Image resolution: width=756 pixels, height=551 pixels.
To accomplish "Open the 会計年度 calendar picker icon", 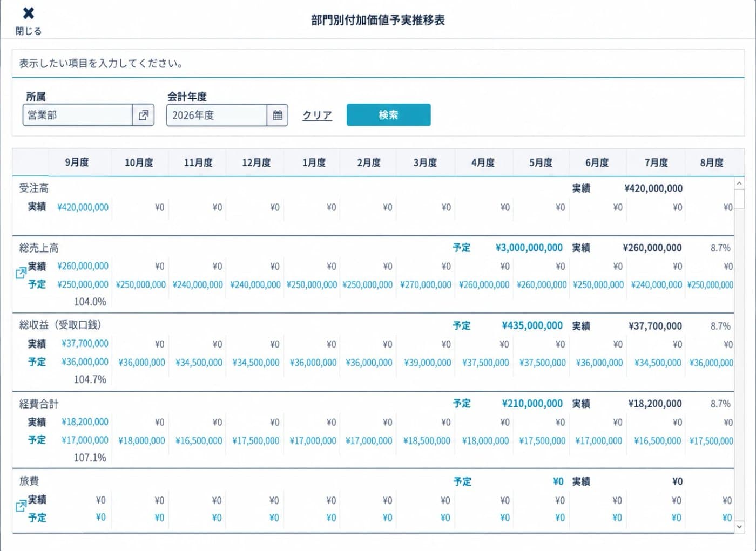I will click(278, 115).
